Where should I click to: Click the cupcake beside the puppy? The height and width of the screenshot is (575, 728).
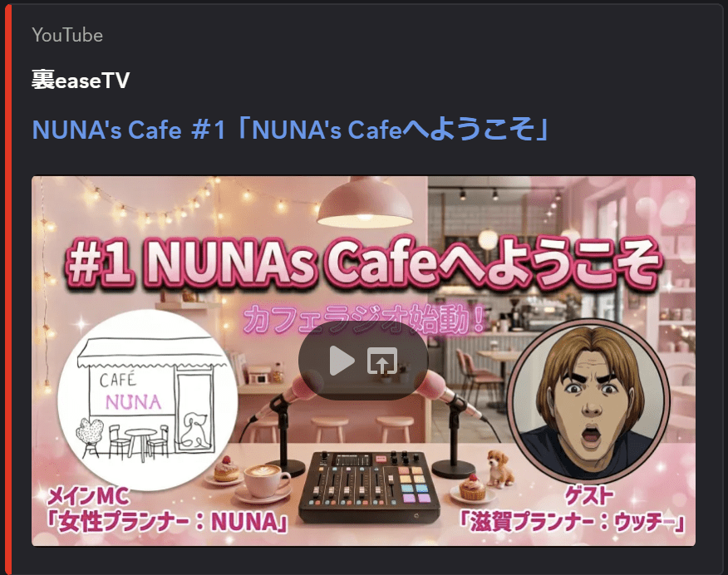click(472, 488)
